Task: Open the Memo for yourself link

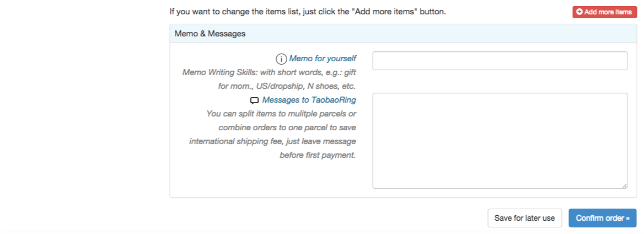Action: click(323, 59)
